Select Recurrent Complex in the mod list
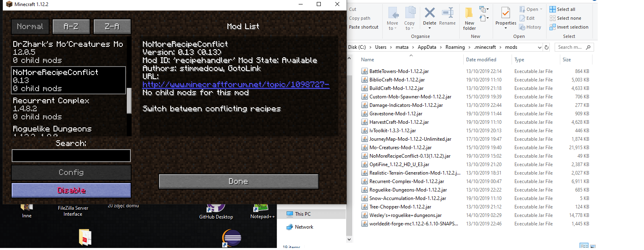 (68, 108)
